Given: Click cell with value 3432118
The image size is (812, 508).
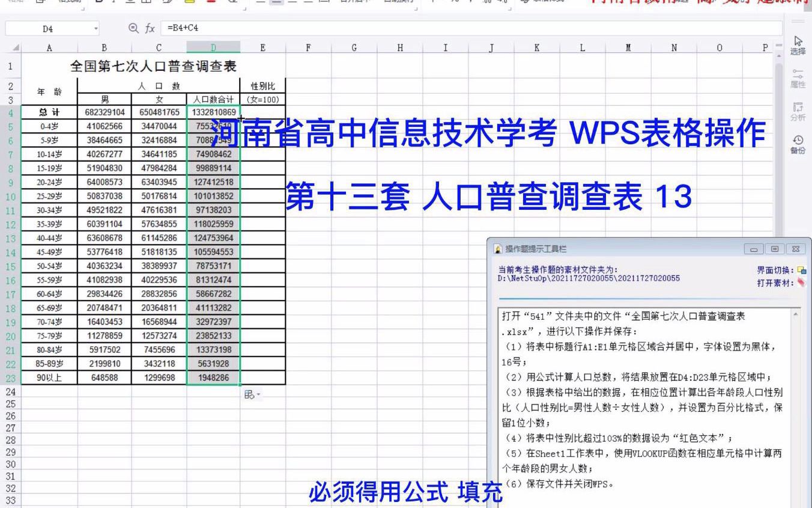Looking at the screenshot, I should (159, 364).
